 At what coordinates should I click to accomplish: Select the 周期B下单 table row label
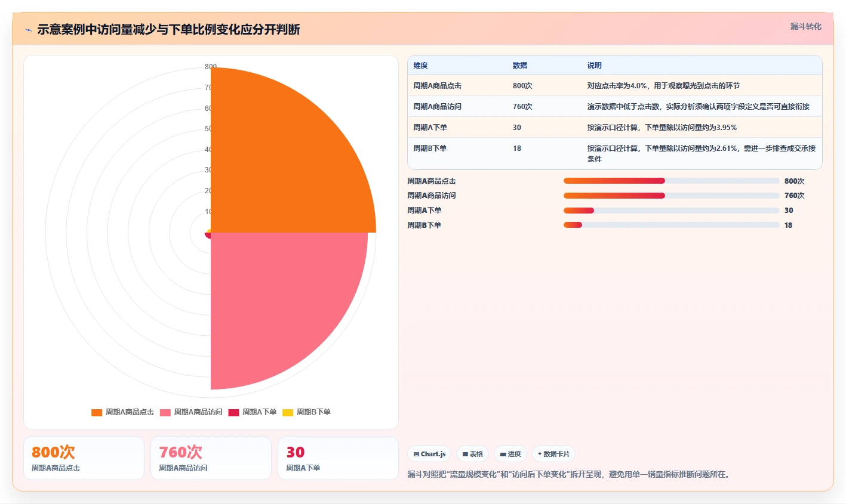pos(430,149)
